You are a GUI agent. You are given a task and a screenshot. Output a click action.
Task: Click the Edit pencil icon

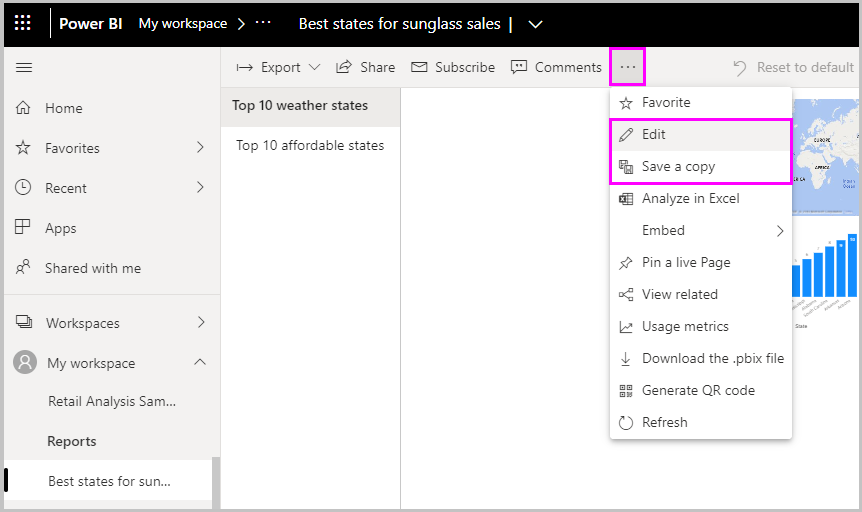pyautogui.click(x=626, y=135)
